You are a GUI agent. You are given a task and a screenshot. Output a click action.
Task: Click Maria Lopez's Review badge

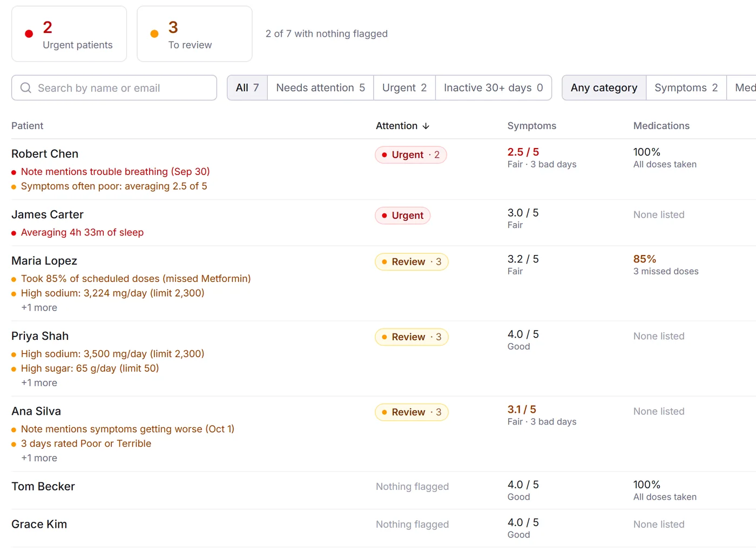click(411, 262)
